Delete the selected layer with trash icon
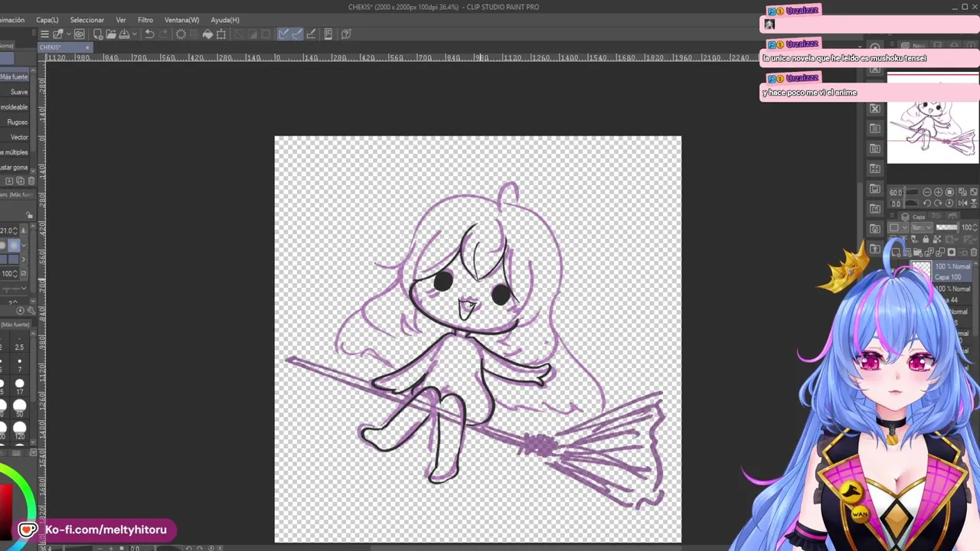 click(974, 253)
